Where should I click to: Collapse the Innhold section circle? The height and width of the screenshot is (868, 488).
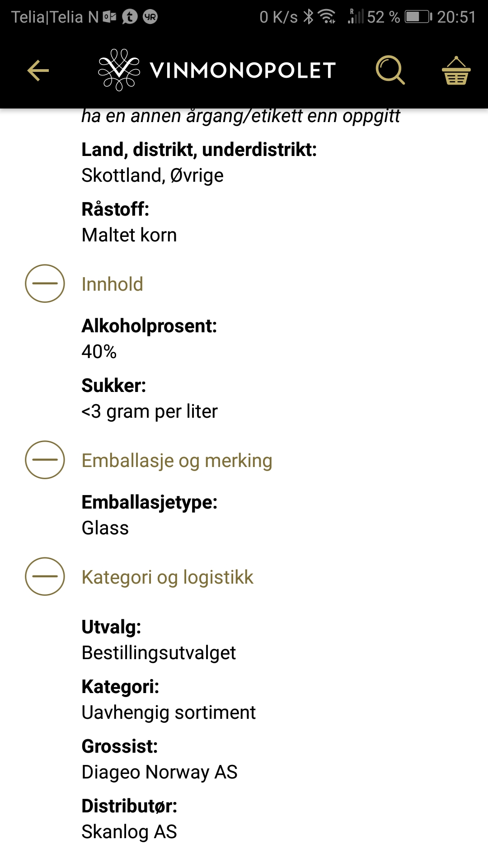[x=45, y=283]
